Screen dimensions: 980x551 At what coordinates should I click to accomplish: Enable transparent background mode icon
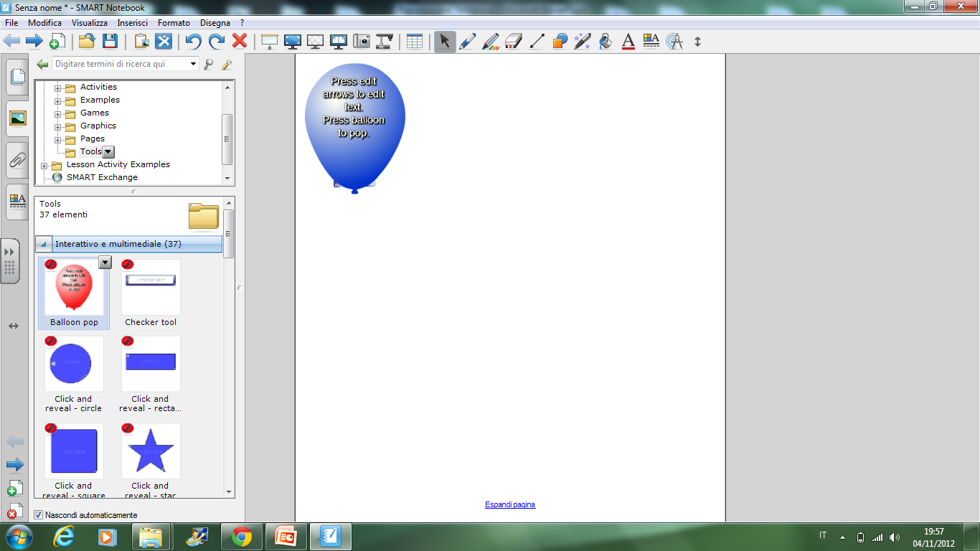pyautogui.click(x=315, y=41)
